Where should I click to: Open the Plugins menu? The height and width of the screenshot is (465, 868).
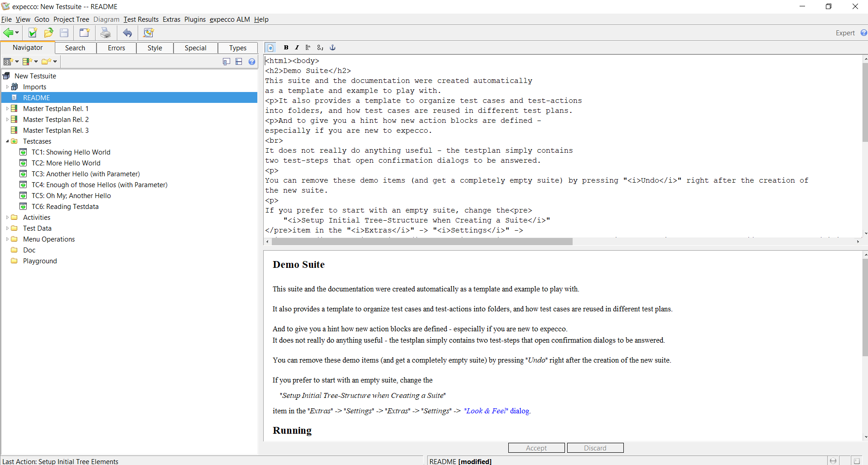(x=195, y=19)
